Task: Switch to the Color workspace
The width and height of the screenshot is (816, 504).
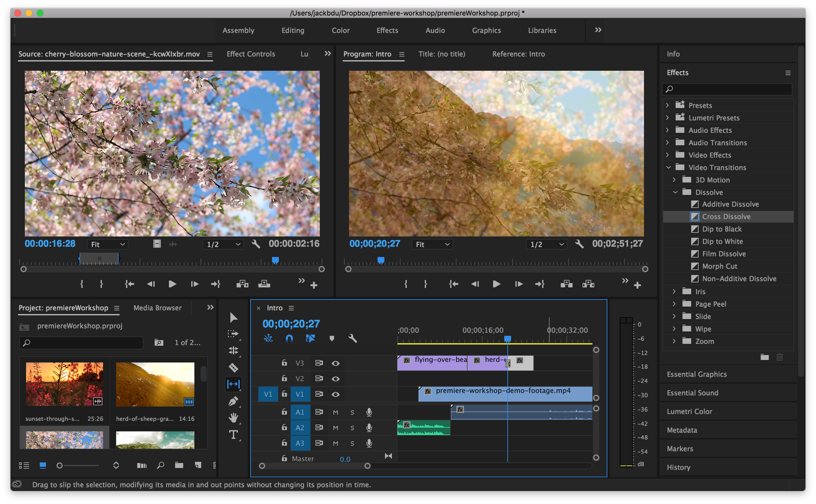Action: pyautogui.click(x=341, y=30)
